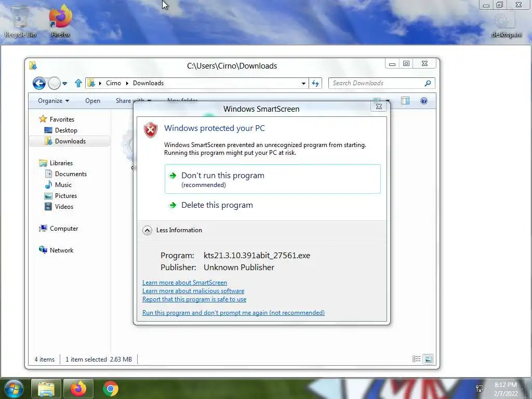Click the Explorer forward navigation button

(x=54, y=83)
